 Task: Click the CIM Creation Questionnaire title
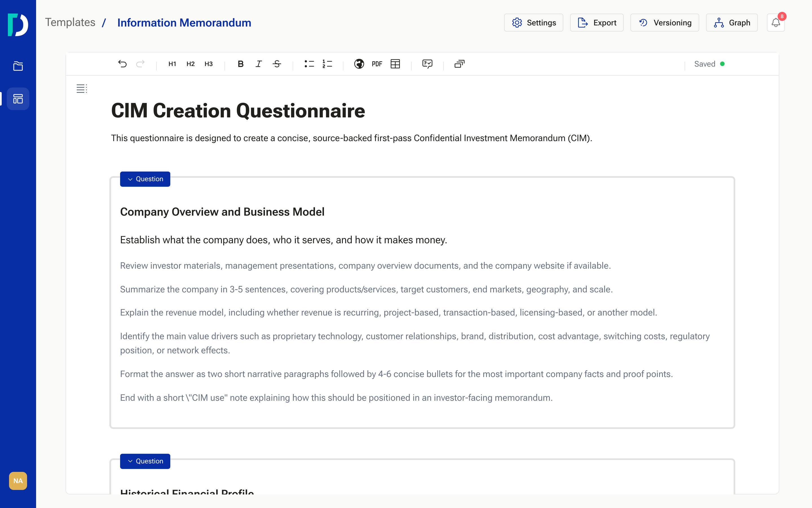[238, 111]
